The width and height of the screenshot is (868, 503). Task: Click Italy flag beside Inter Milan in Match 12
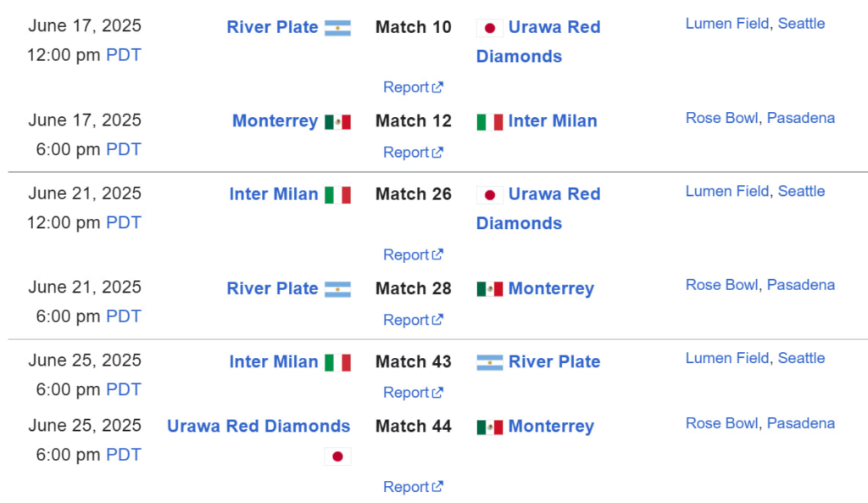(x=489, y=121)
